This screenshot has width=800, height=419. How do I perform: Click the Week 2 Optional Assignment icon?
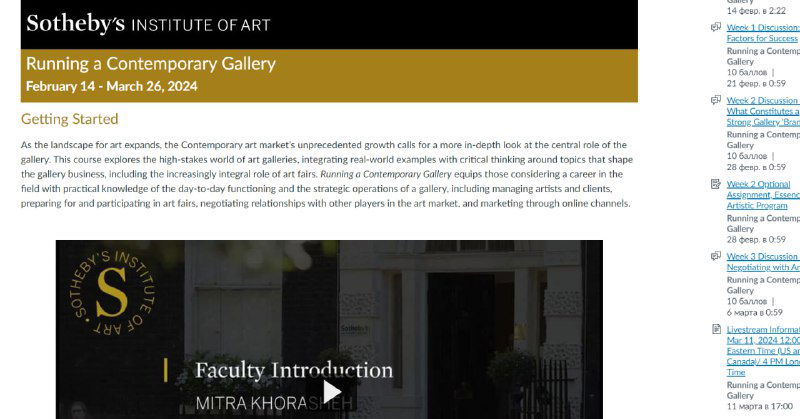point(716,184)
